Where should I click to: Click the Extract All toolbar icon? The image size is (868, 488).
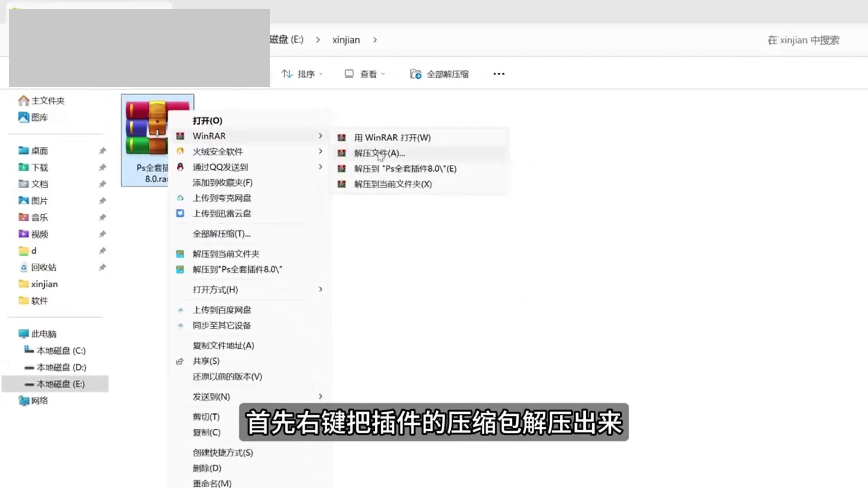click(x=415, y=74)
